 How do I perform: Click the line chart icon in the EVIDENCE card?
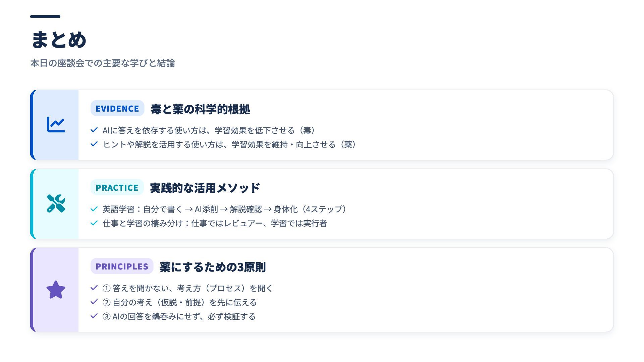pos(56,125)
